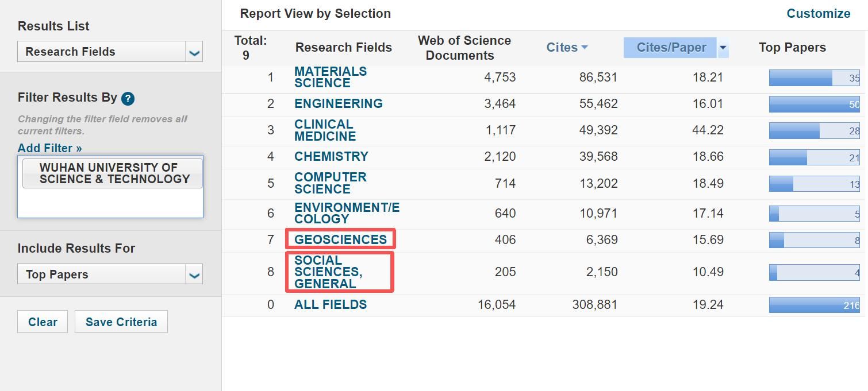Open the GEOSCIENCES field link

click(340, 239)
